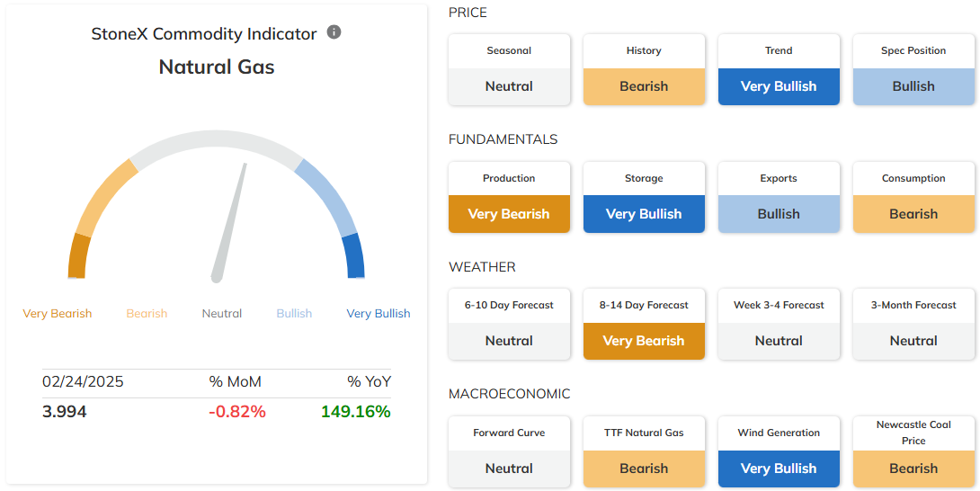The image size is (980, 491).
Task: Select the 8-14 Day Forecast card
Action: (644, 324)
